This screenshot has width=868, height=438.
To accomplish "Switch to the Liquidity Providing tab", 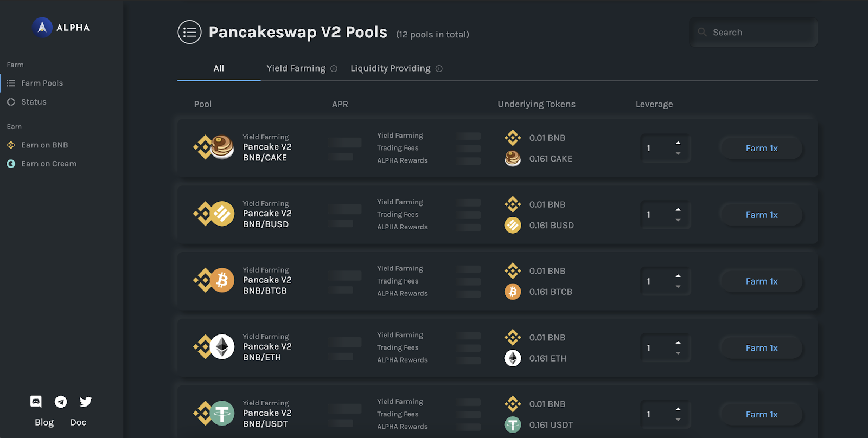I will 391,68.
